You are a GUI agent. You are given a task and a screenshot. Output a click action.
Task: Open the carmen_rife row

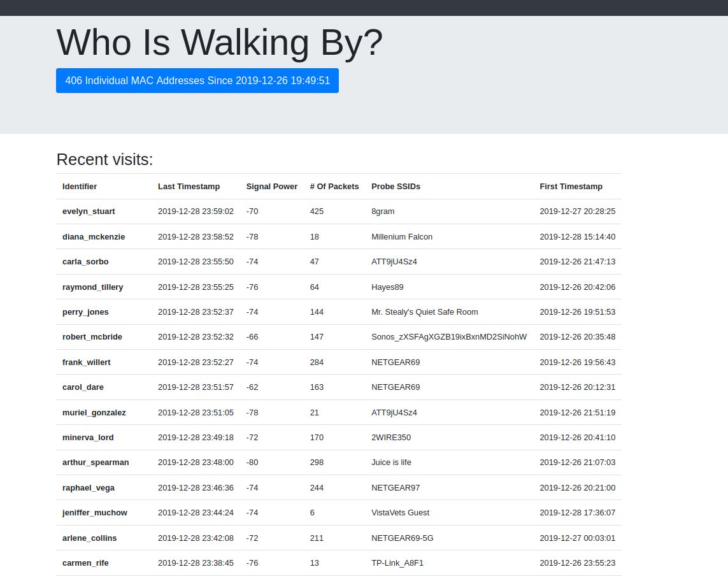click(338, 563)
